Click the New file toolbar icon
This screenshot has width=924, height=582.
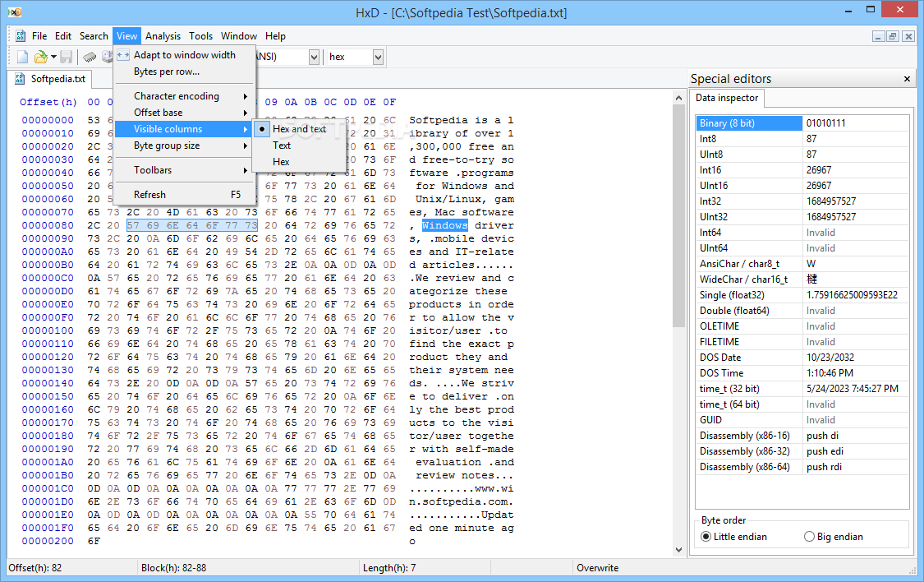click(22, 57)
